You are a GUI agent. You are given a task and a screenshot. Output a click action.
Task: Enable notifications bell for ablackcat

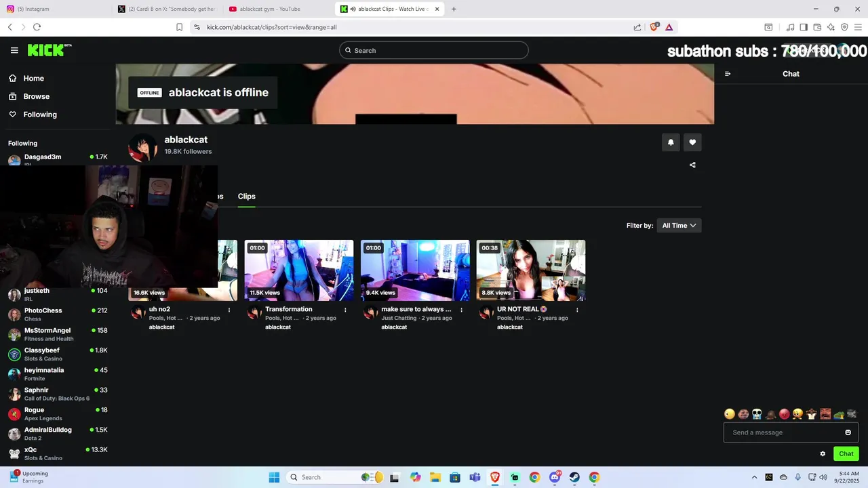click(x=671, y=142)
